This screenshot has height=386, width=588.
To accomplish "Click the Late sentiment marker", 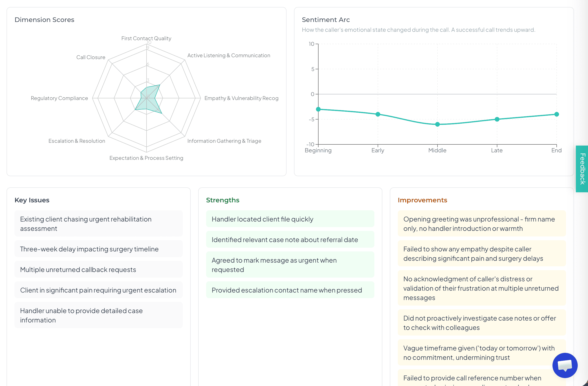I will [497, 119].
